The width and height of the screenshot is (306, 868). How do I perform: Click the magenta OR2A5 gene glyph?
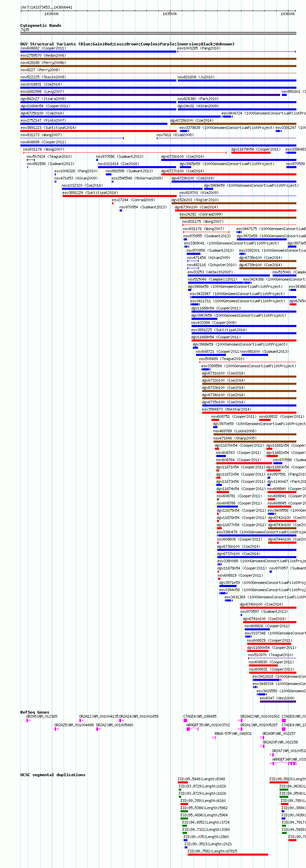coord(29,720)
